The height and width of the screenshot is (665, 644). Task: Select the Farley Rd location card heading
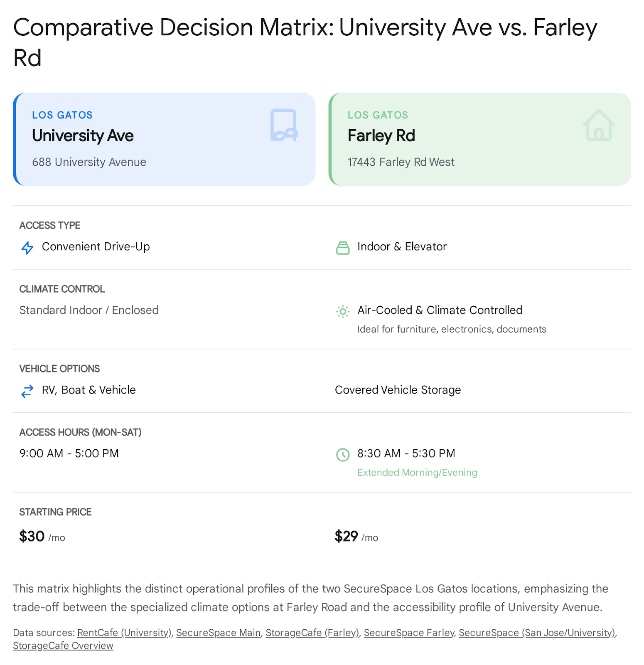[x=381, y=136]
